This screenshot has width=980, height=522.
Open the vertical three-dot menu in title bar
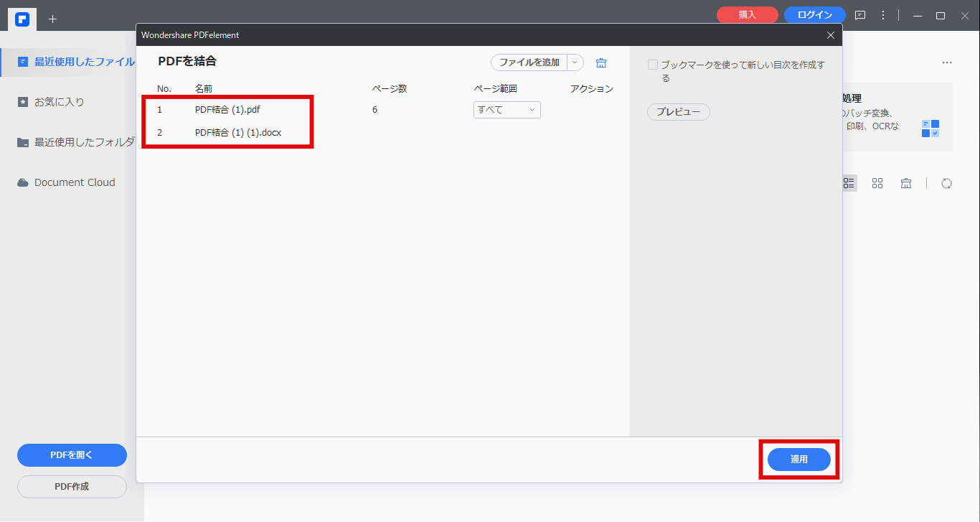point(883,15)
